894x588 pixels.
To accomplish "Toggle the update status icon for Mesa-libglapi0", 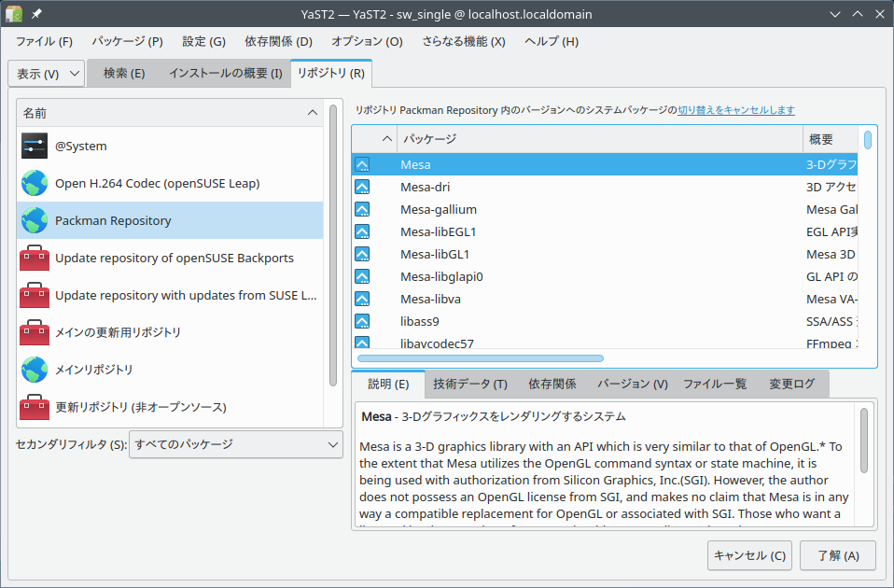I will [362, 276].
